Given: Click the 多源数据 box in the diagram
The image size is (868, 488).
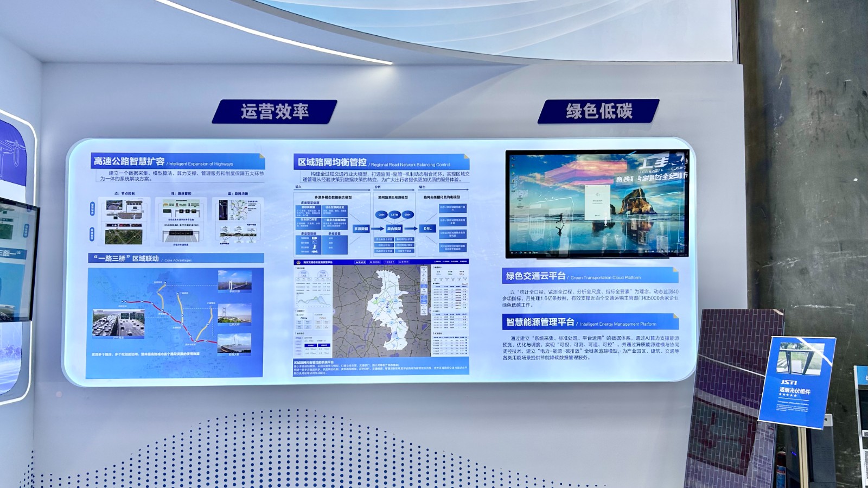Looking at the screenshot, I should coord(361,229).
